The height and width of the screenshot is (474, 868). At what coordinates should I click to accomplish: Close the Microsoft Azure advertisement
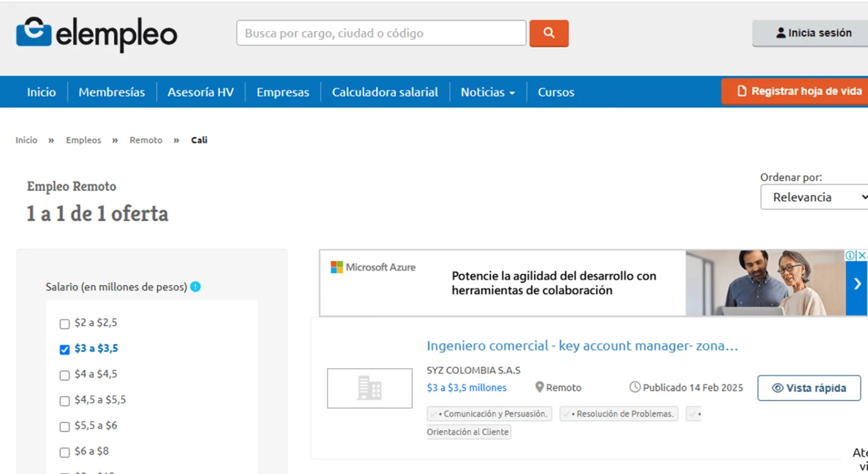point(861,255)
